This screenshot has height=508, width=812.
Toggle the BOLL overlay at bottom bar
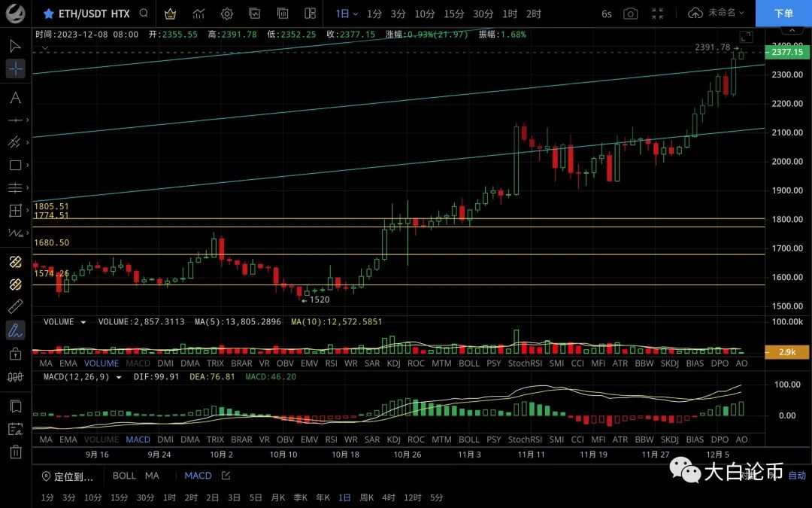[x=124, y=476]
